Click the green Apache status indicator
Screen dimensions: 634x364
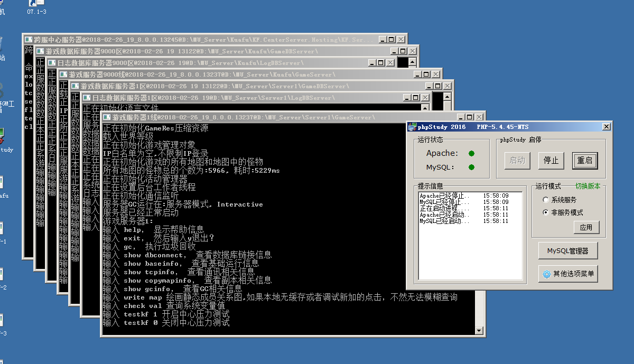pos(471,154)
